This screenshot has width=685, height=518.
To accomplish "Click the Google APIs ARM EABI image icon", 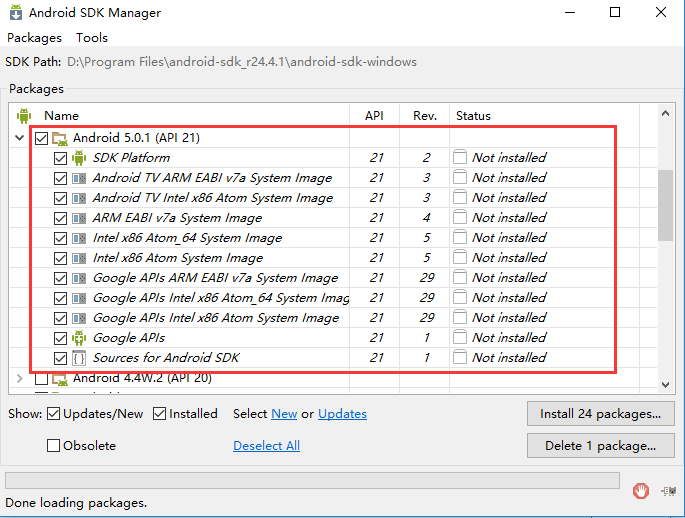I will [x=79, y=278].
